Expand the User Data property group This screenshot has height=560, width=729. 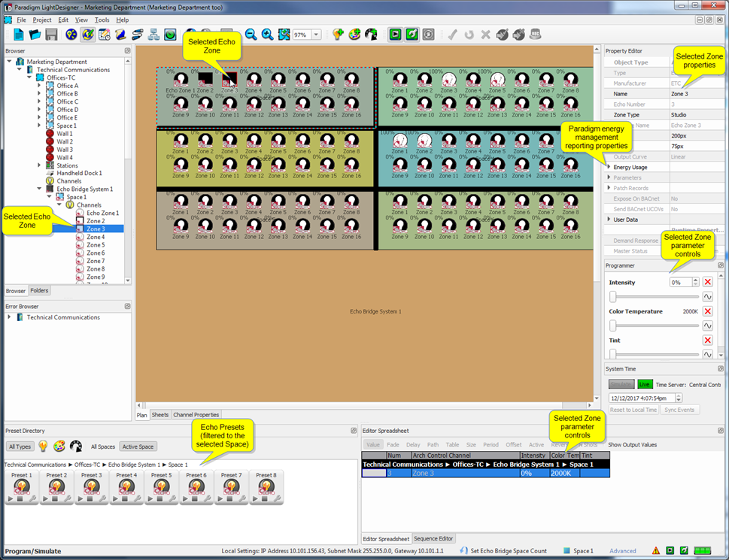609,219
